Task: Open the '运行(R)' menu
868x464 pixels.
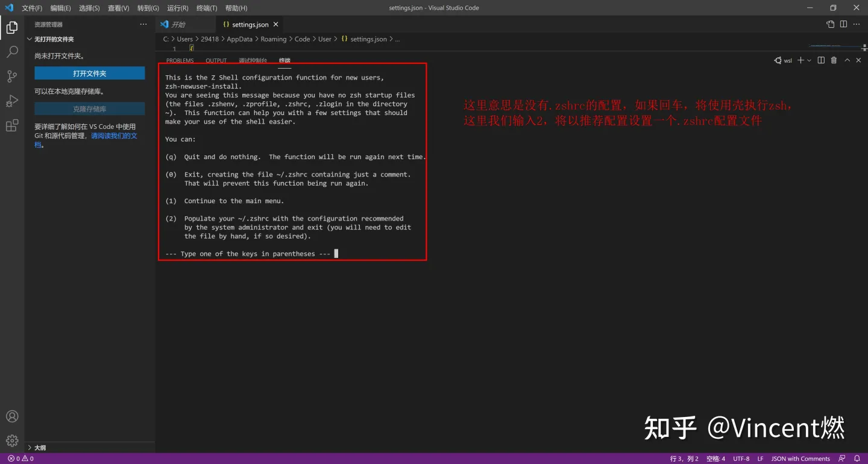Action: tap(177, 8)
